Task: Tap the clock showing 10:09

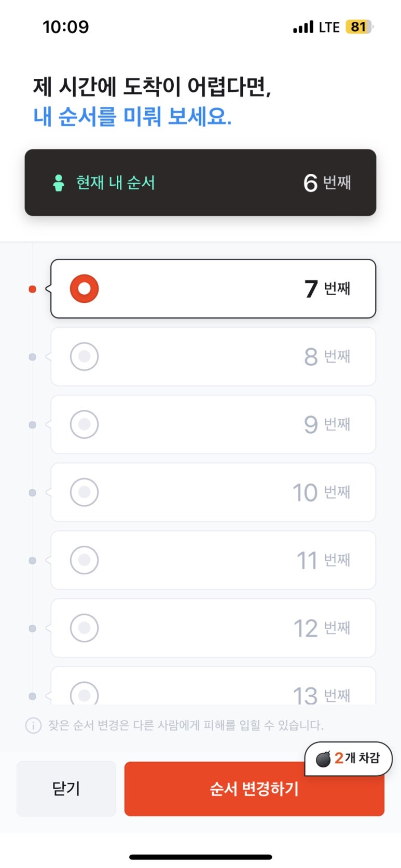Action: (66, 27)
